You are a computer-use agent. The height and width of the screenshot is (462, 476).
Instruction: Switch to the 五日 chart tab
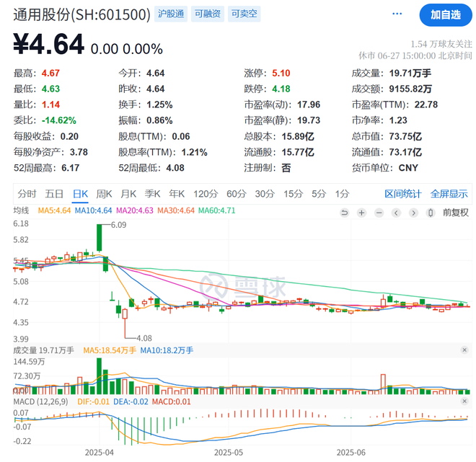click(x=54, y=194)
